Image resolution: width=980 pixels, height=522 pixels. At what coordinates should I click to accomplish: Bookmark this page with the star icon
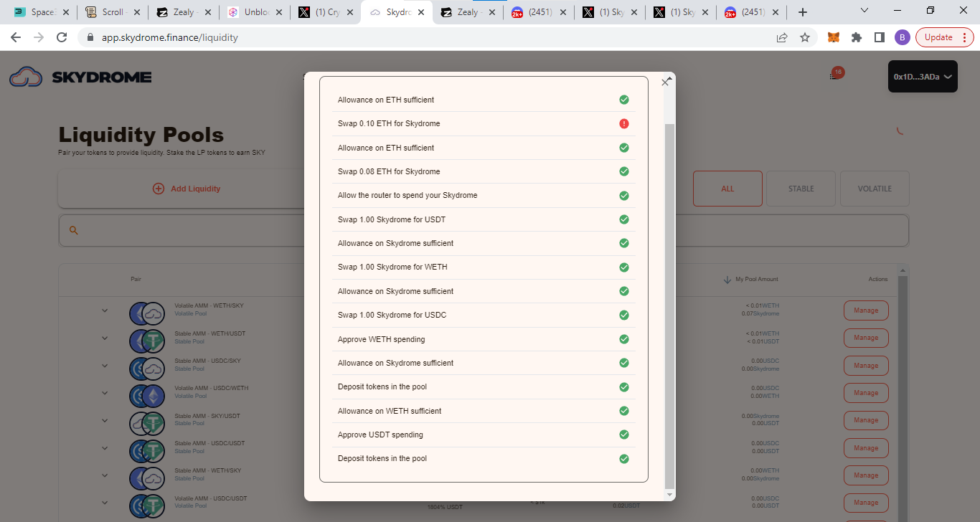pyautogui.click(x=805, y=37)
